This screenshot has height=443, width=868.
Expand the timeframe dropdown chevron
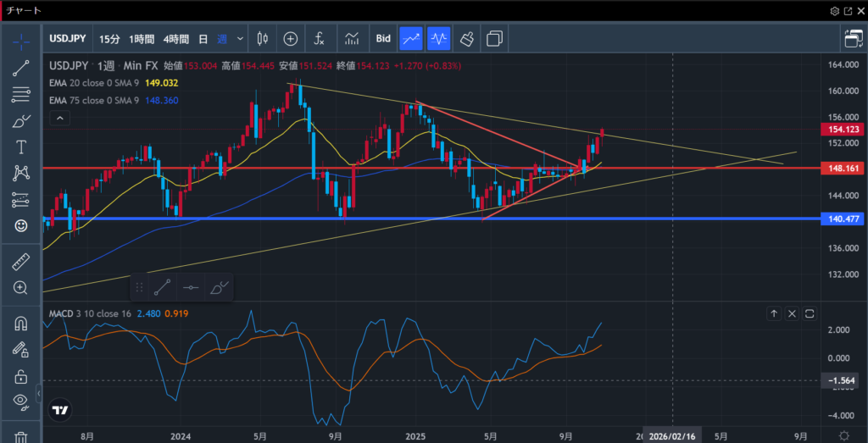(x=241, y=38)
